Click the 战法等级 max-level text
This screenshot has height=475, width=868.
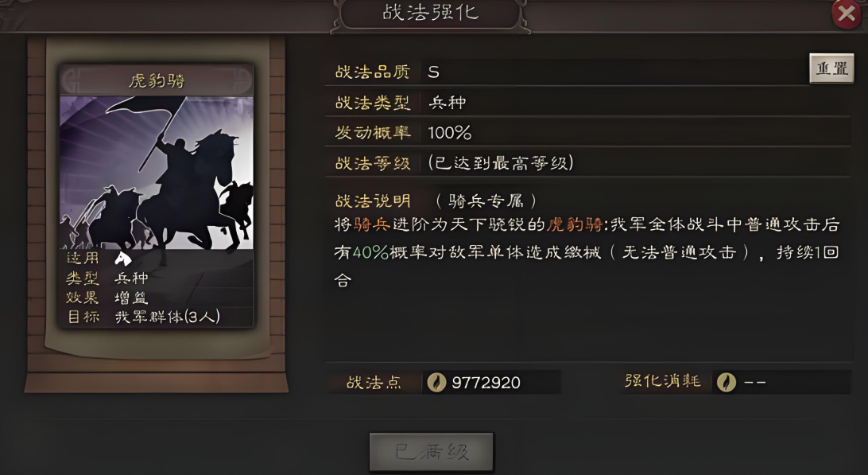(501, 163)
